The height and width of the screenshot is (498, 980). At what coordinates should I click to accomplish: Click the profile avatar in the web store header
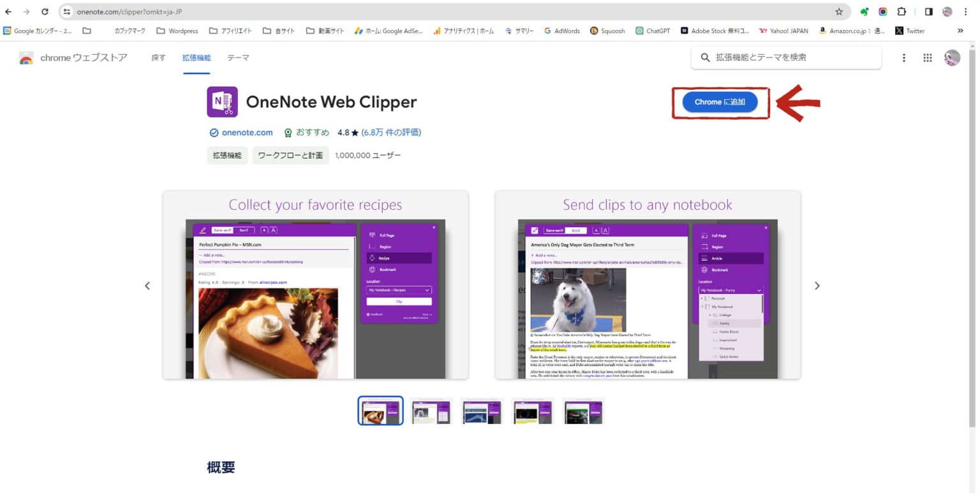[951, 57]
